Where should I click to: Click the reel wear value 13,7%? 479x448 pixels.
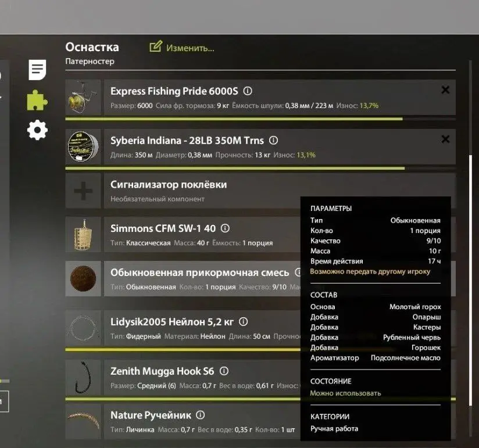pyautogui.click(x=369, y=106)
